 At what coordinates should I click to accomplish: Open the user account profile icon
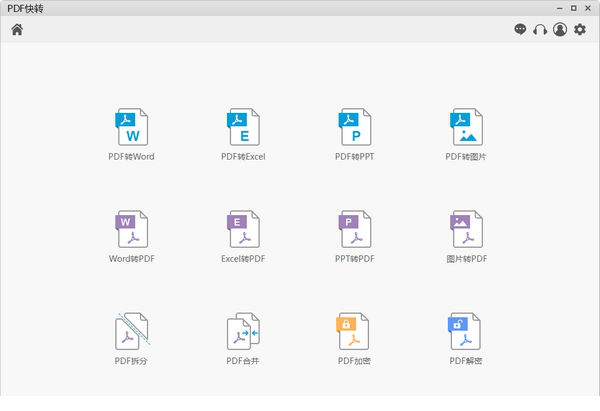[x=560, y=30]
